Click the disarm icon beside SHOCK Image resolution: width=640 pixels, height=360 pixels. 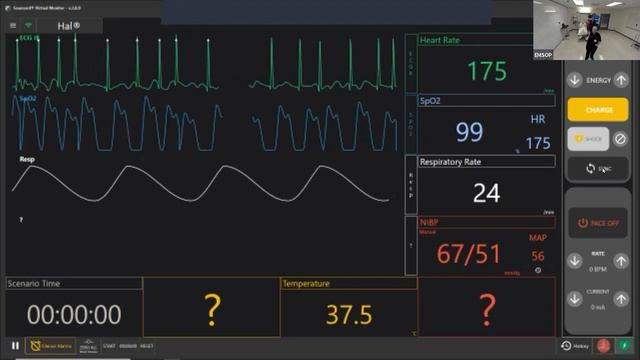[x=620, y=139]
